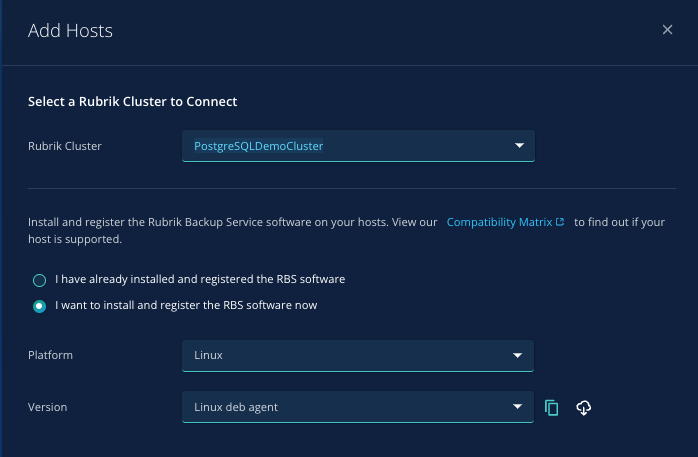Screen dimensions: 698x457
Task: Click the 'Add Hosts' dialog title
Action: pos(70,31)
